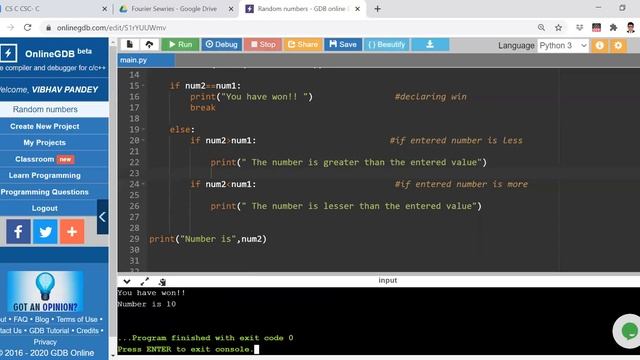Click line 29 print statement
Viewport: 640px width, 360px height.
coord(208,239)
